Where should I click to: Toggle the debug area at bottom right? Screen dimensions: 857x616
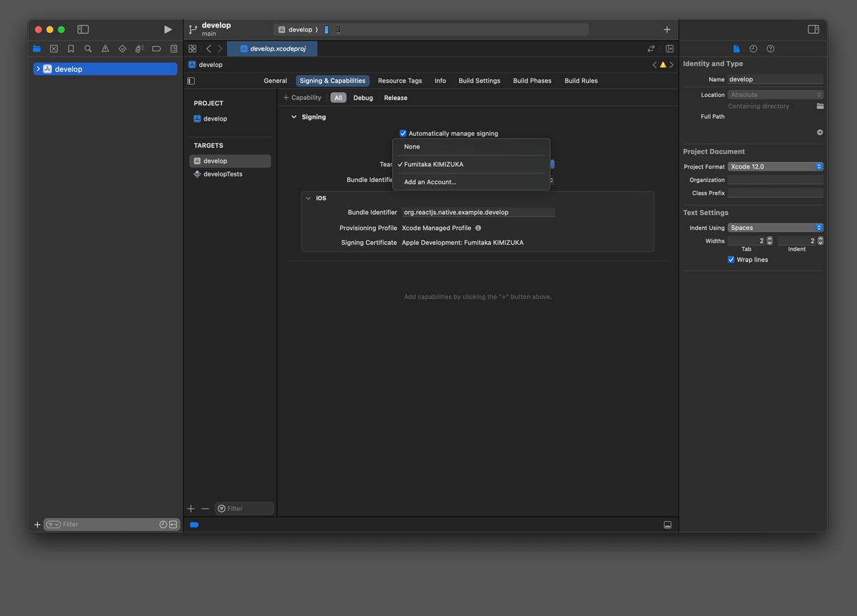668,525
